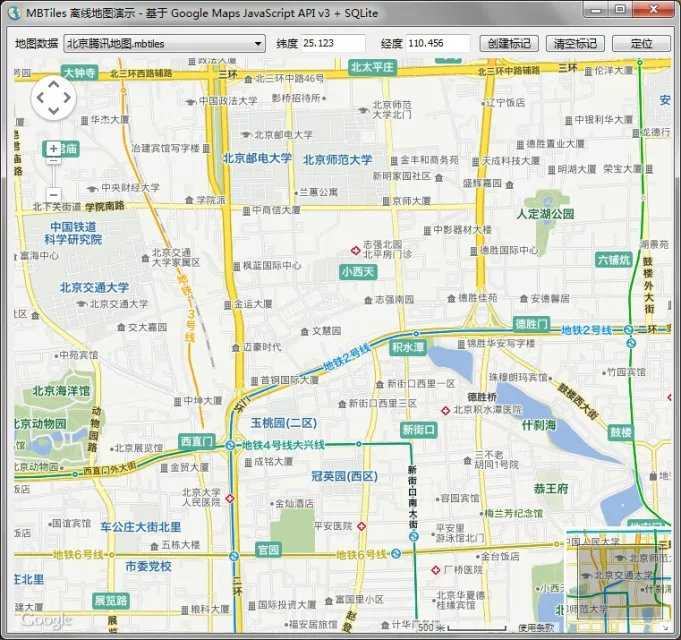
Task: Click the 官园 station label
Action: click(268, 549)
